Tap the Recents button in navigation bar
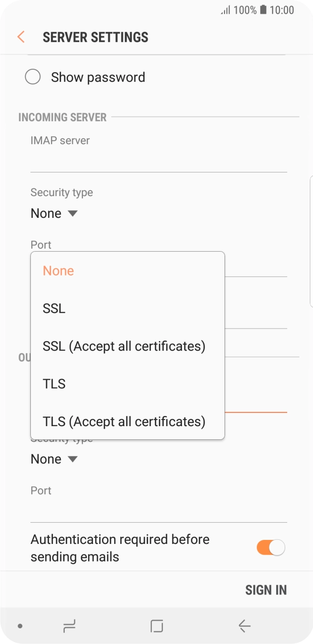Screen dimensions: 313x644 point(69,626)
